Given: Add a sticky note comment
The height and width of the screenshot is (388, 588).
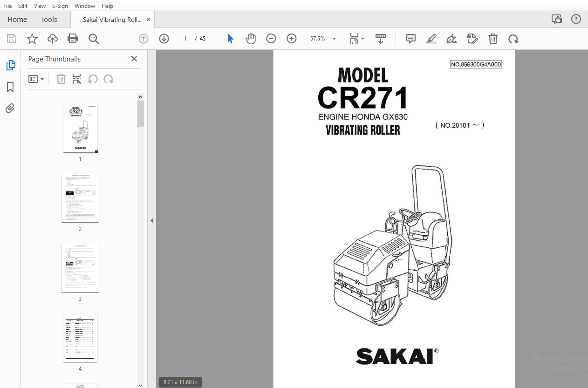Looking at the screenshot, I should [411, 39].
